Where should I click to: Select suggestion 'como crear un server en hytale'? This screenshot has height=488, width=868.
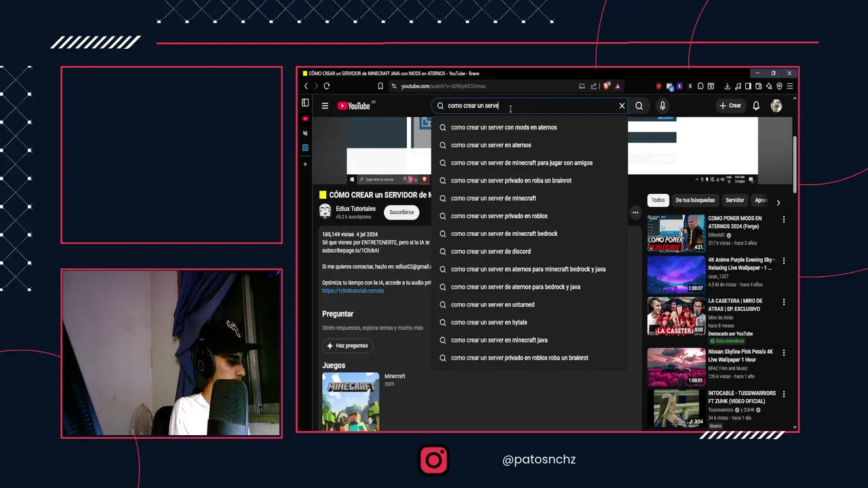coord(529,323)
